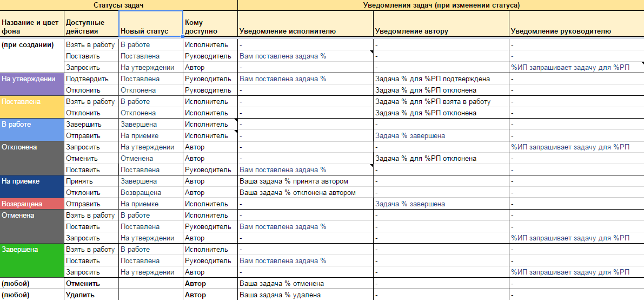Select the yellow "Поставлена" status cell
644x300 pixels.
(32, 107)
